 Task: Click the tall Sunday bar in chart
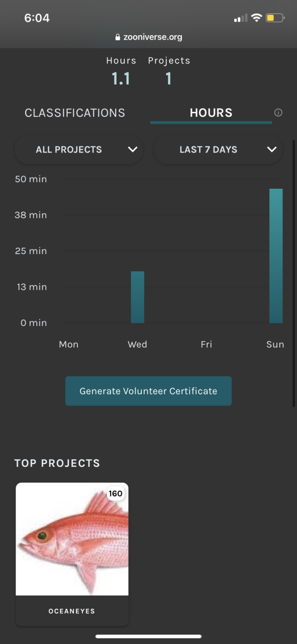[276, 256]
